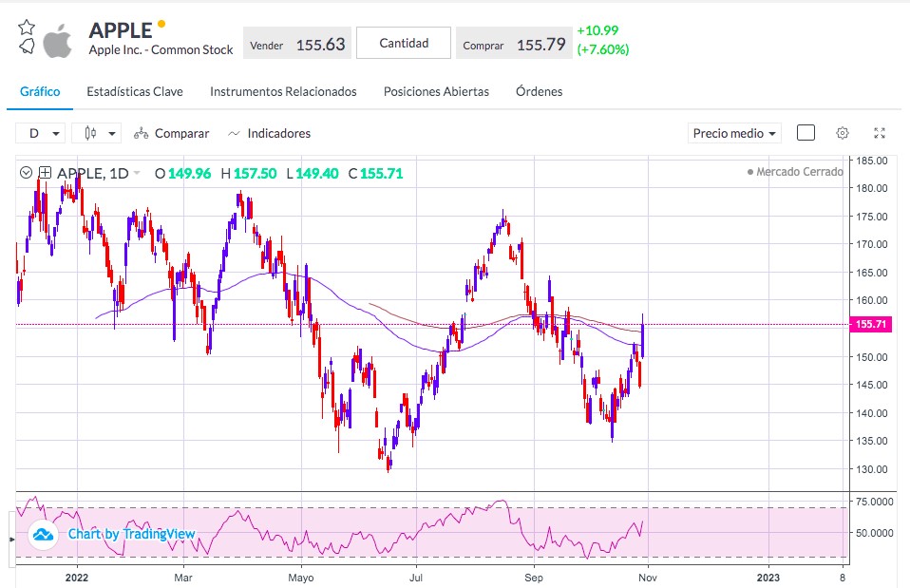The width and height of the screenshot is (910, 588).
Task: Click the Mayo label on time axis
Action: click(x=300, y=578)
